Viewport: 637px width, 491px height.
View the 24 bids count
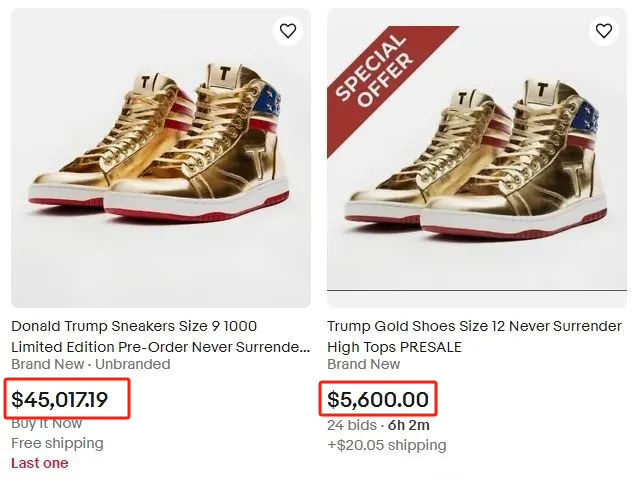click(350, 425)
